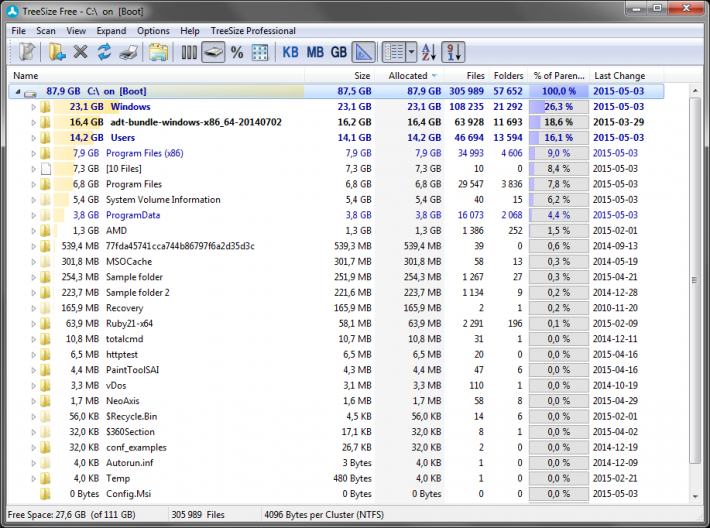The width and height of the screenshot is (710, 528).
Task: Toggle automatic units triangle ruler icon
Action: click(364, 52)
